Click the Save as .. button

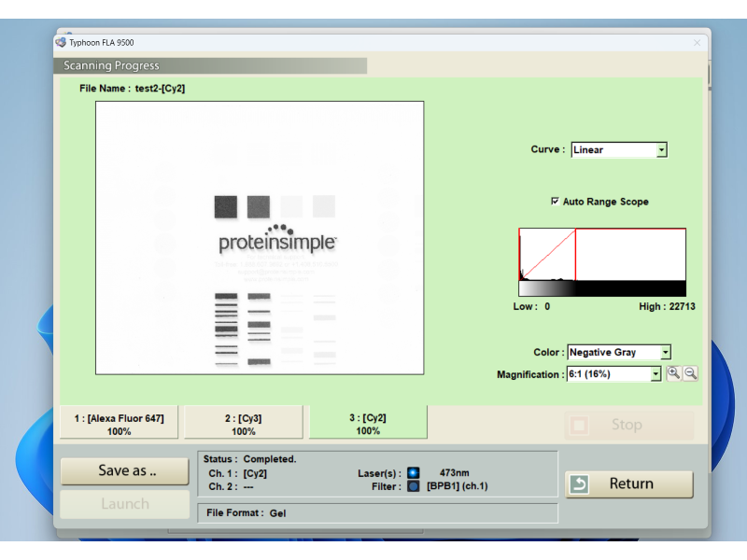(125, 471)
